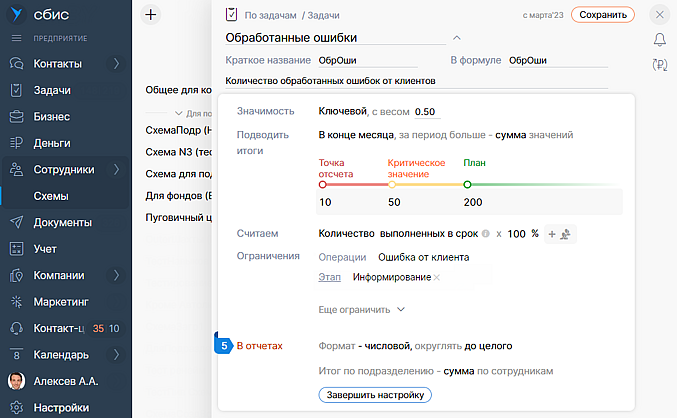The width and height of the screenshot is (677, 418).
Task: Expand the Контакты submenu arrow
Action: coord(117,64)
